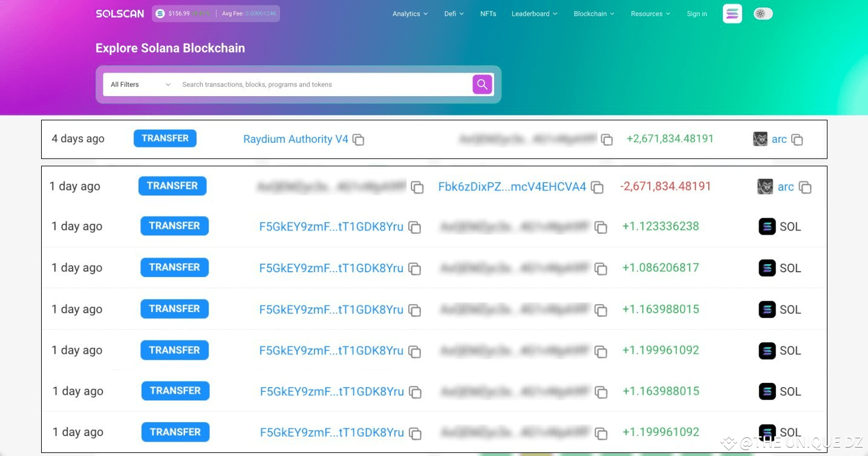The height and width of the screenshot is (456, 868).
Task: Go to the NFTs page
Action: [488, 14]
